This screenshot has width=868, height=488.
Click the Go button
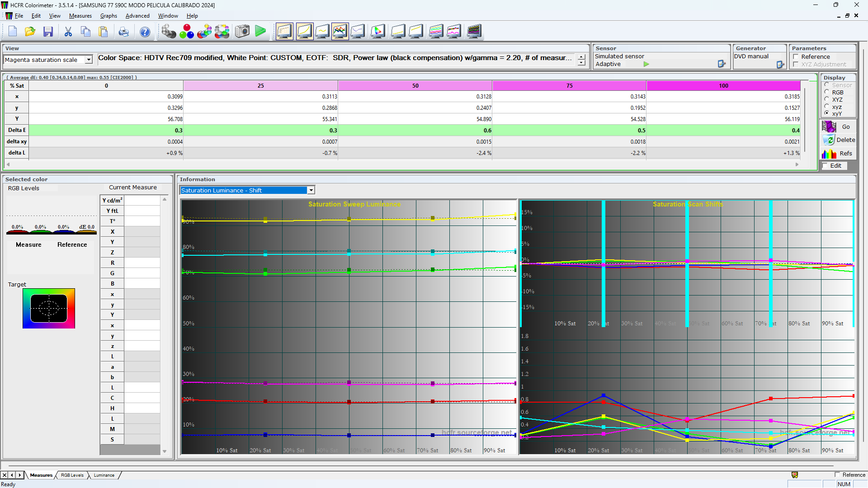[846, 127]
